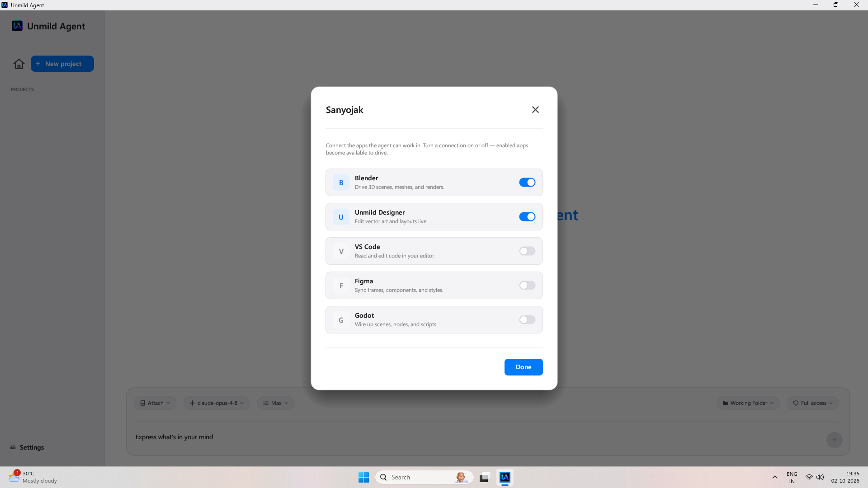Click the Done button
Image resolution: width=868 pixels, height=488 pixels.
click(x=524, y=367)
